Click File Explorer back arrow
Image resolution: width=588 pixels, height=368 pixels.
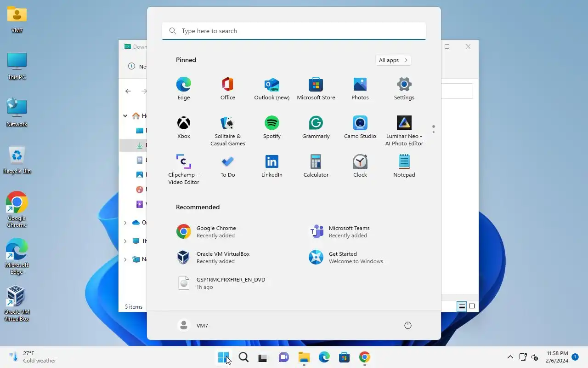[128, 91]
